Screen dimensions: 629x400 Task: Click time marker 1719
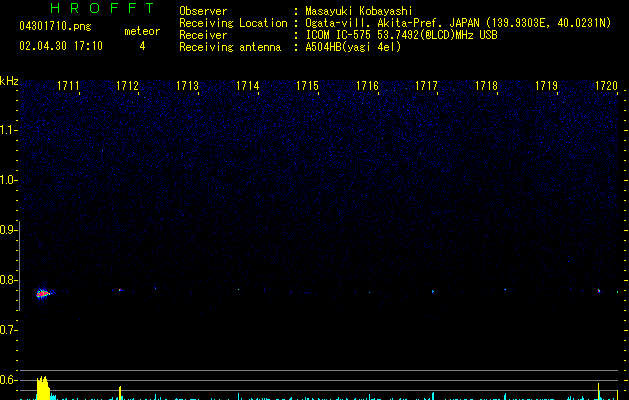pos(546,86)
